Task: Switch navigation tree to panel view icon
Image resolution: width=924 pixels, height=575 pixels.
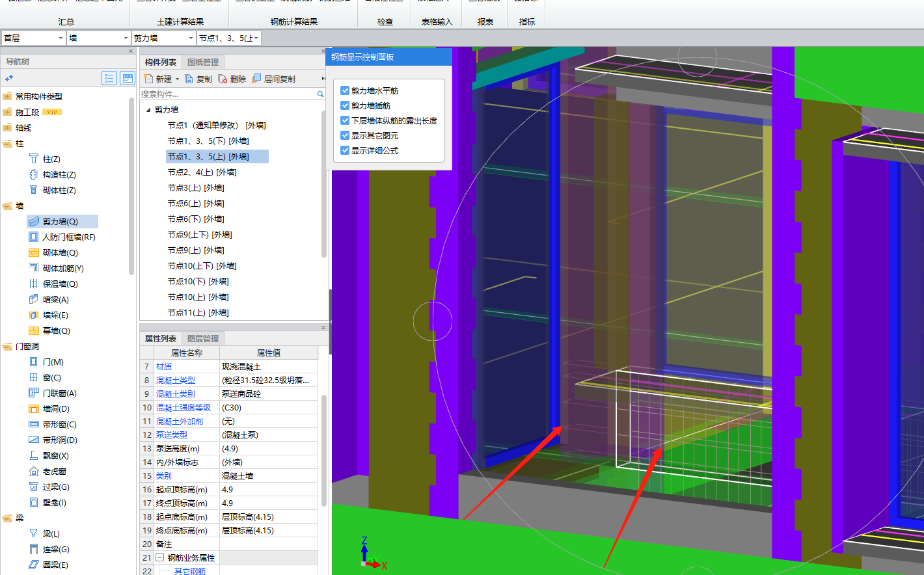Action: pyautogui.click(x=128, y=79)
